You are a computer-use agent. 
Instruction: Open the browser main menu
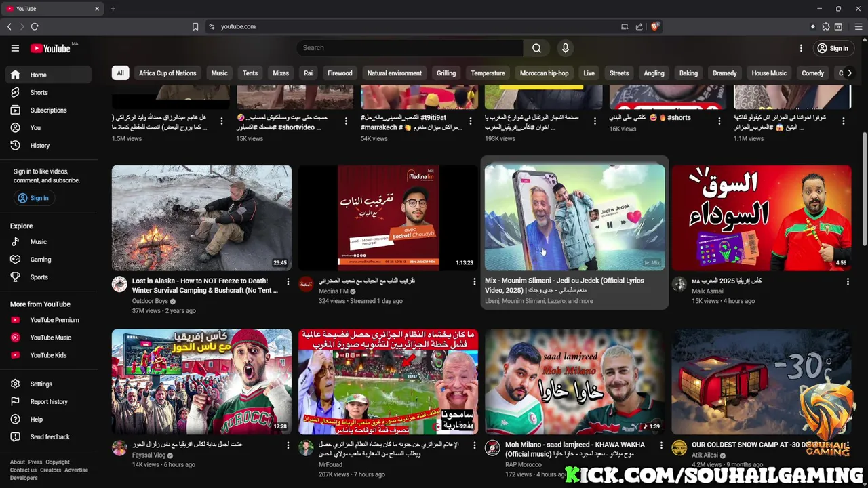click(x=858, y=26)
